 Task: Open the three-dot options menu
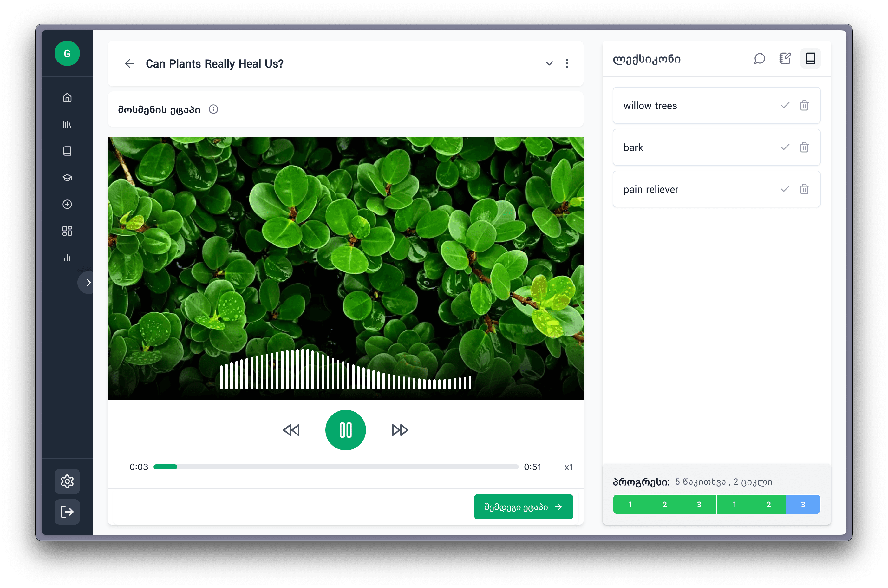pos(567,63)
